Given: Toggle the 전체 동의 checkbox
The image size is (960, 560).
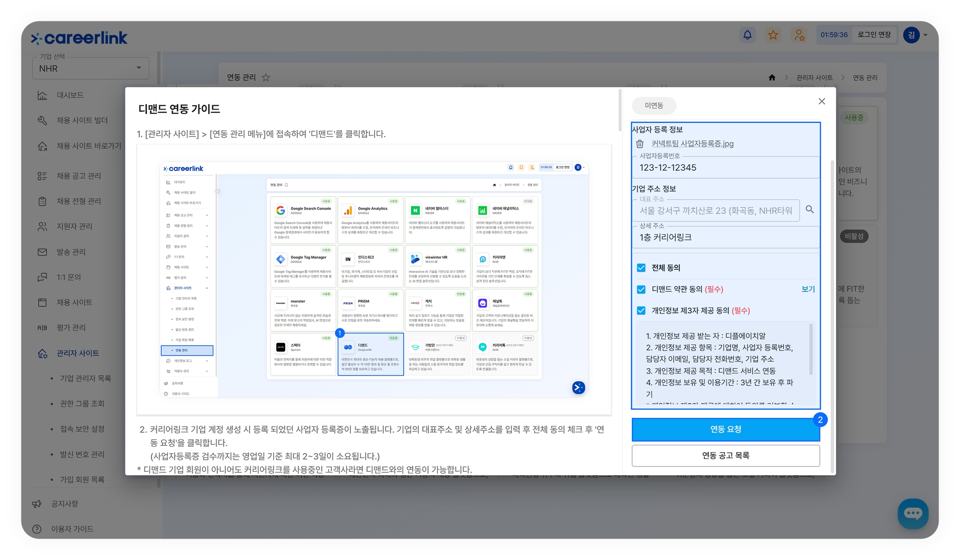Looking at the screenshot, I should 641,268.
